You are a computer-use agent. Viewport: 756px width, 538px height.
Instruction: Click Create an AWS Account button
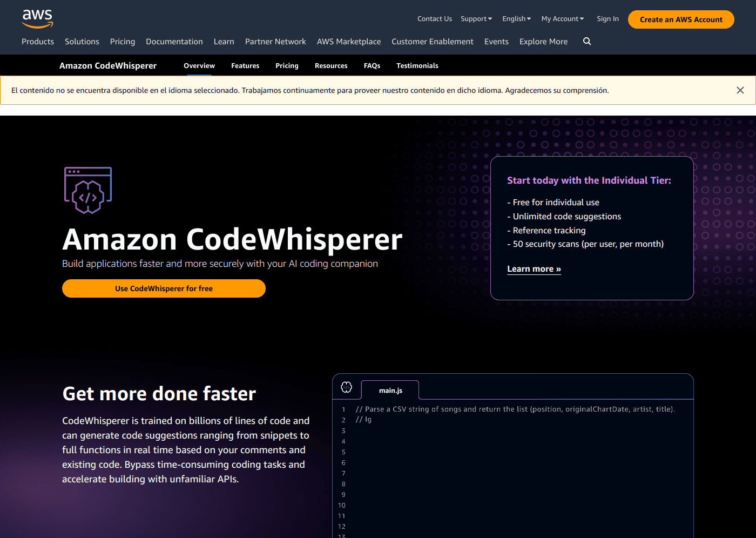[x=681, y=19]
